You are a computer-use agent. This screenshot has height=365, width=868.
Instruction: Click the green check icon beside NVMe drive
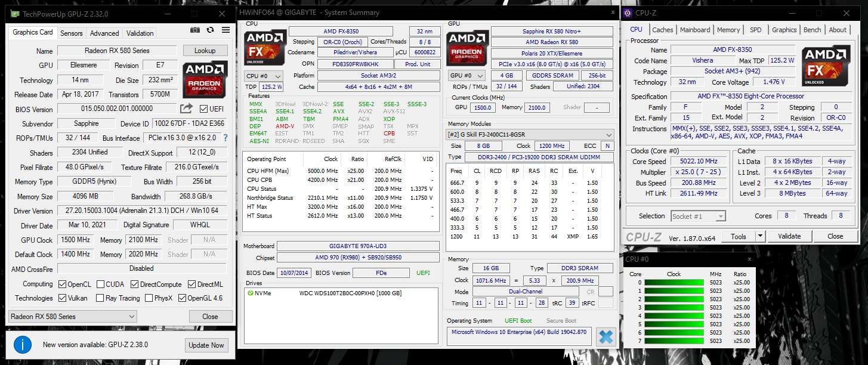coord(250,293)
